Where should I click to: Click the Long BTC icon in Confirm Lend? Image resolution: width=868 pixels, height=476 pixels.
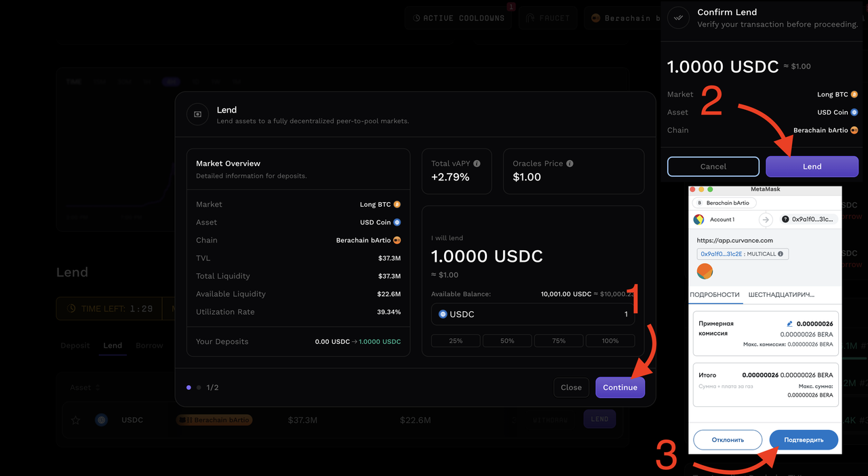click(854, 94)
